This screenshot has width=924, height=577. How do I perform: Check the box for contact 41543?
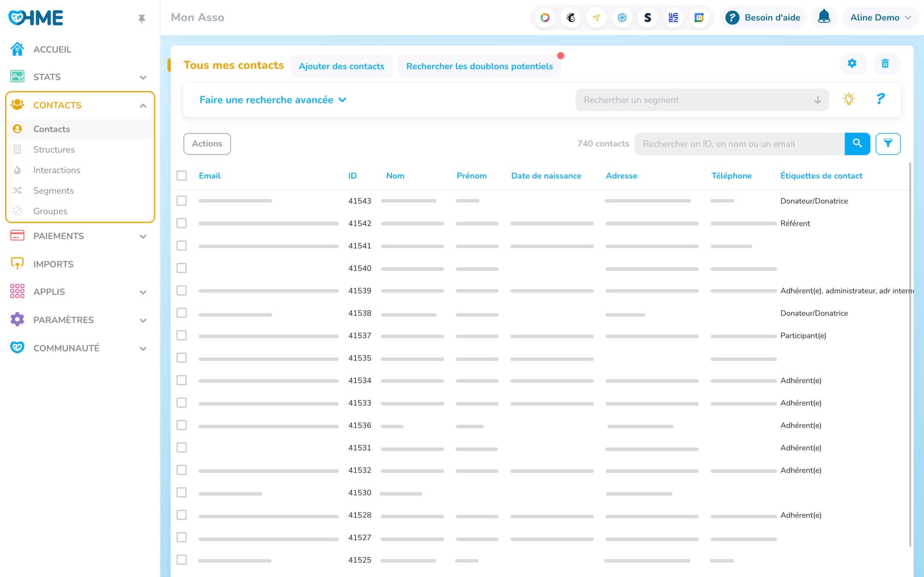(x=182, y=201)
